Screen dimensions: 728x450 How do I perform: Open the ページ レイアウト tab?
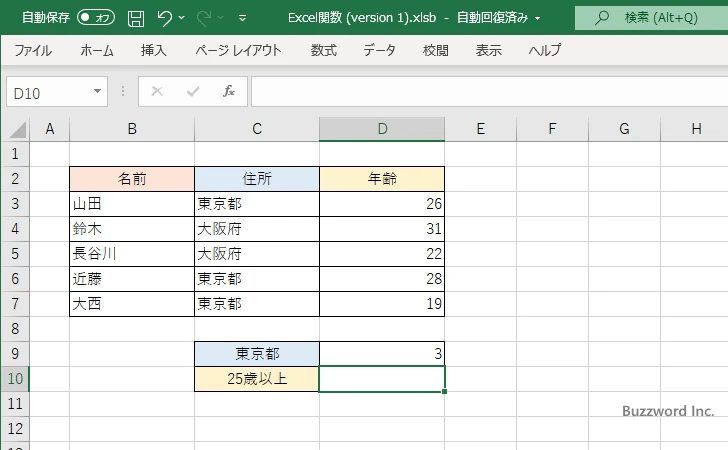pyautogui.click(x=238, y=50)
